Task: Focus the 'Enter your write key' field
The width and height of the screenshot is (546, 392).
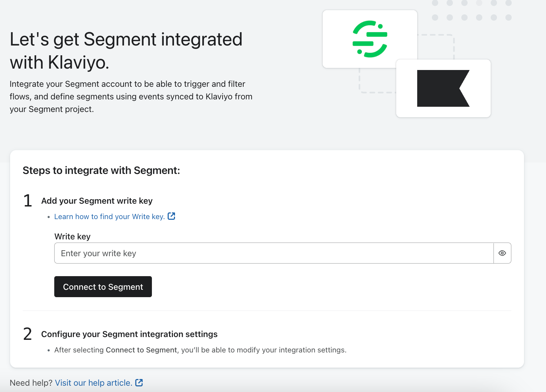Action: [274, 253]
